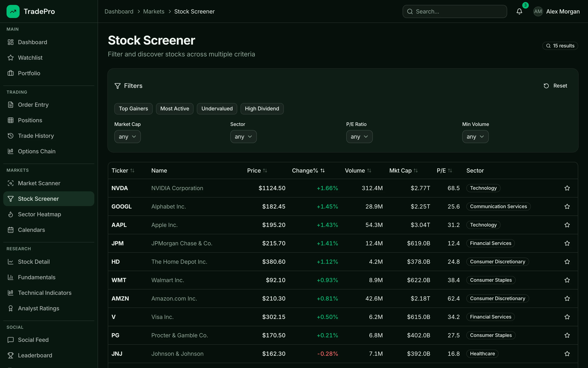The height and width of the screenshot is (368, 588).
Task: Open the Min Volume dropdown
Action: coord(475,137)
